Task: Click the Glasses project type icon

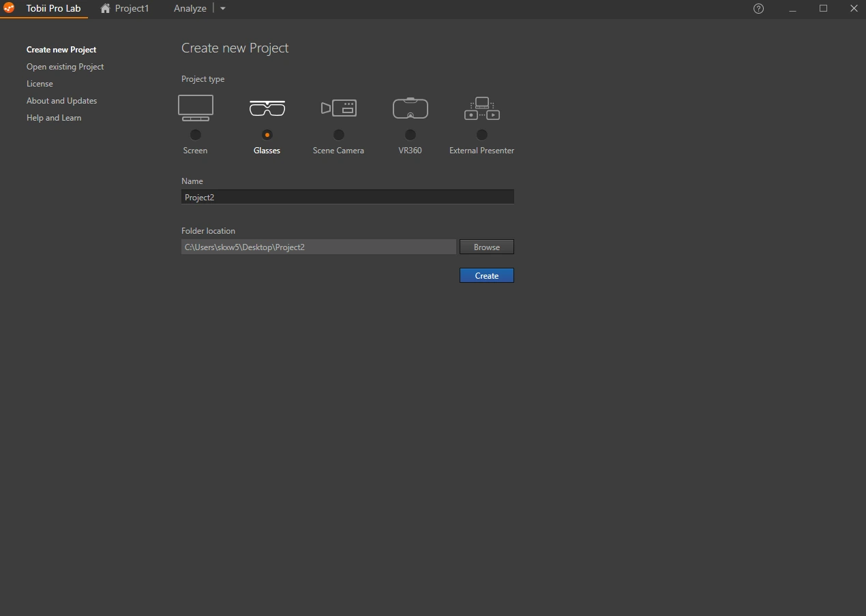Action: point(267,108)
